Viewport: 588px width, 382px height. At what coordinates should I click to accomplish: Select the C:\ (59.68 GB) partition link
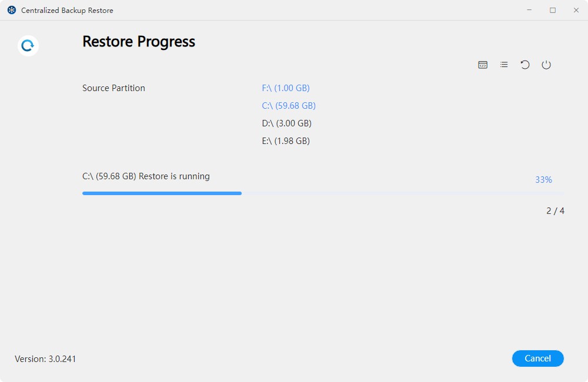[x=289, y=106]
